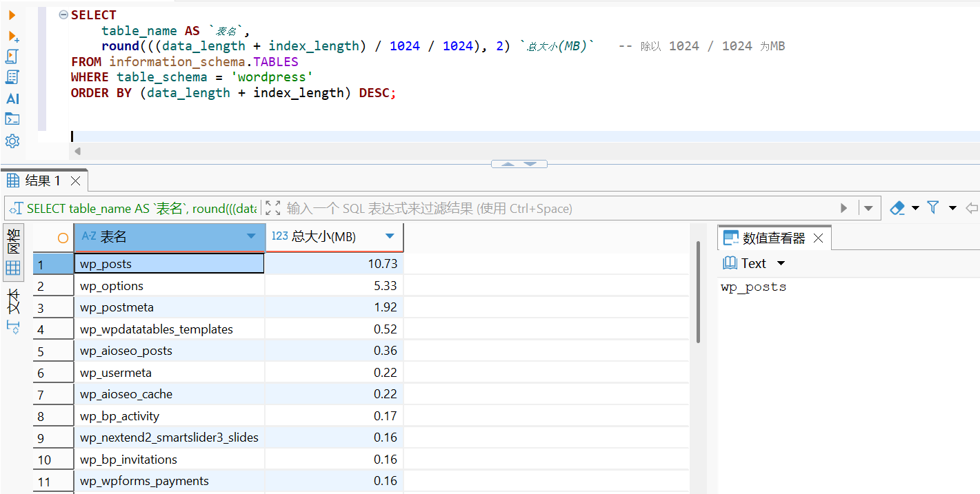The height and width of the screenshot is (494, 980).
Task: Select the wp_options cell
Action: 169,286
